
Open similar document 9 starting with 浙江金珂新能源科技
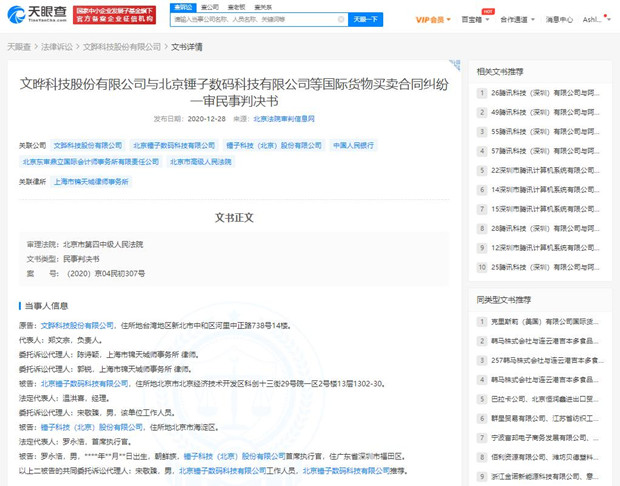(540, 477)
